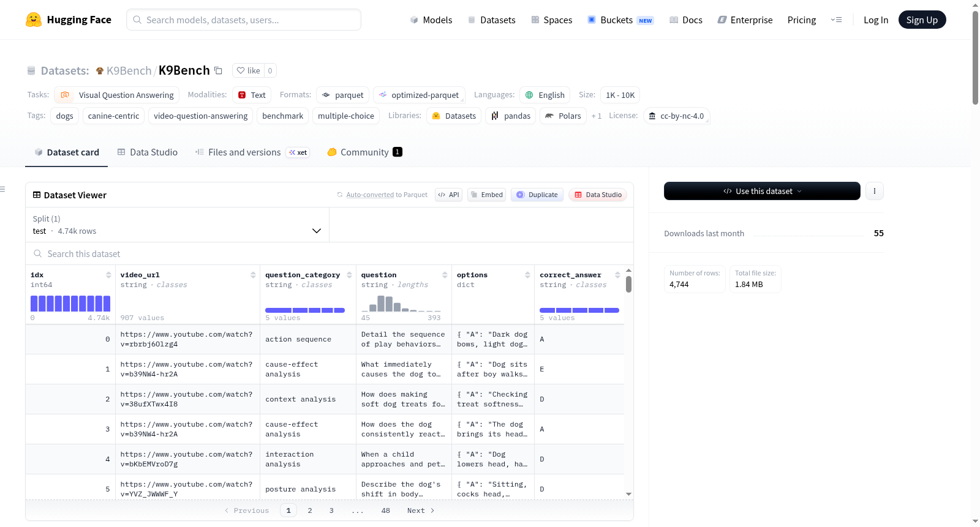This screenshot has height=527, width=980.
Task: Click the Embed button
Action: click(486, 195)
